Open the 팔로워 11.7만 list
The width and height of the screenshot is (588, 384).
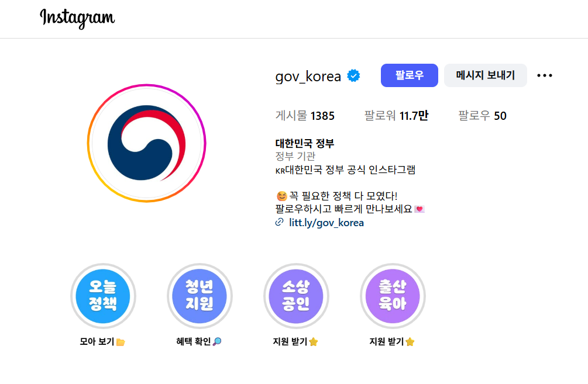396,116
